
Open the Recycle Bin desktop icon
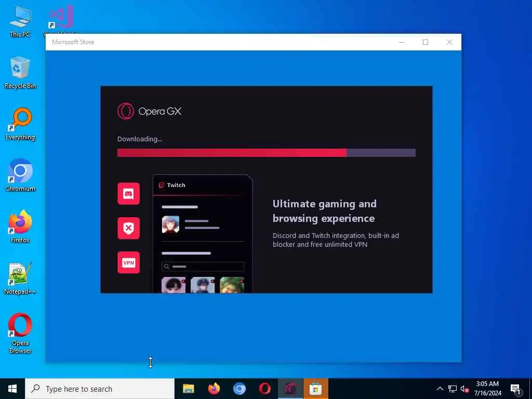click(20, 72)
